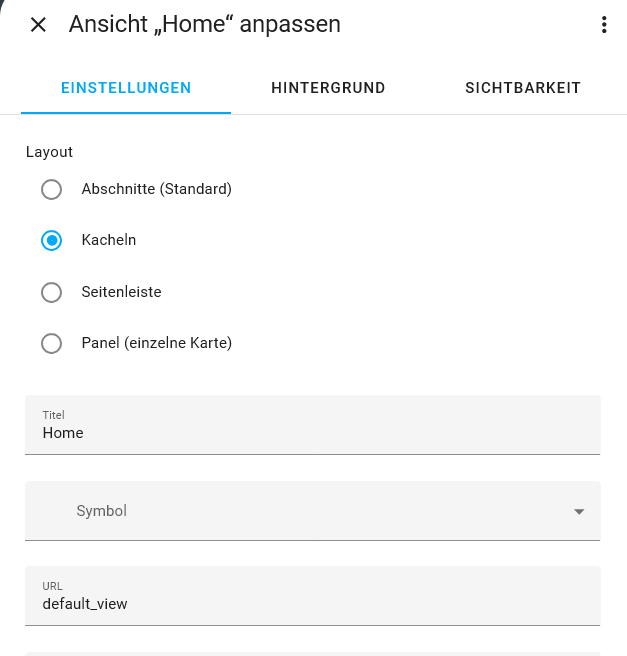Click the dialog title "Ansicht Home anpassen"
Screen dimensions: 627x656
205,25
